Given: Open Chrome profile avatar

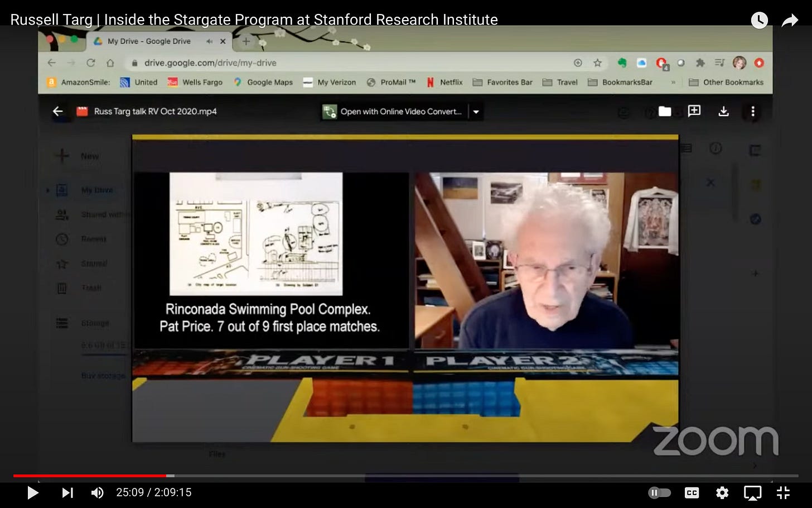Looking at the screenshot, I should click(739, 63).
